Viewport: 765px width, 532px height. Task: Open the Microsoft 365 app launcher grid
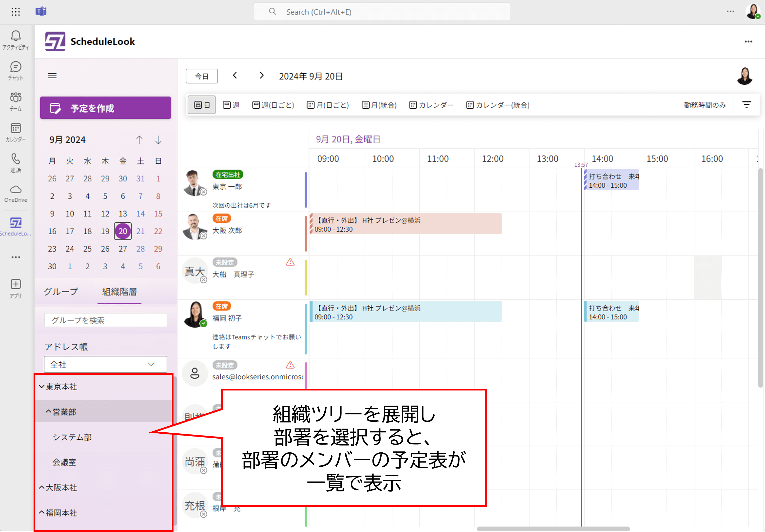click(x=16, y=12)
